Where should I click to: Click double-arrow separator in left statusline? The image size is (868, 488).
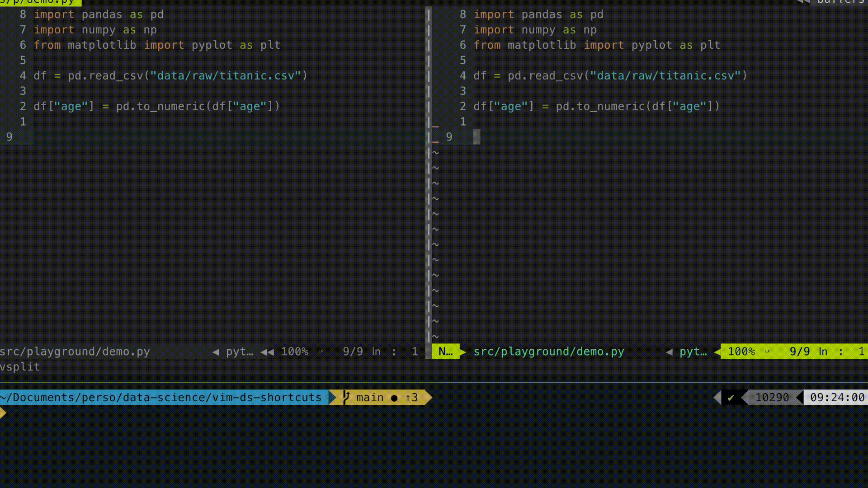[267, 352]
